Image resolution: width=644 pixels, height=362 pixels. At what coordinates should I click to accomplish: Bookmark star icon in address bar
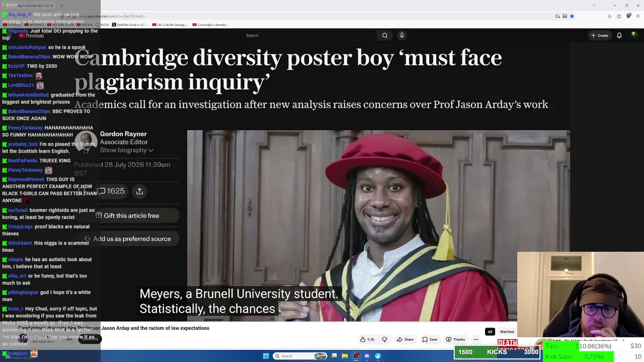click(x=572, y=16)
